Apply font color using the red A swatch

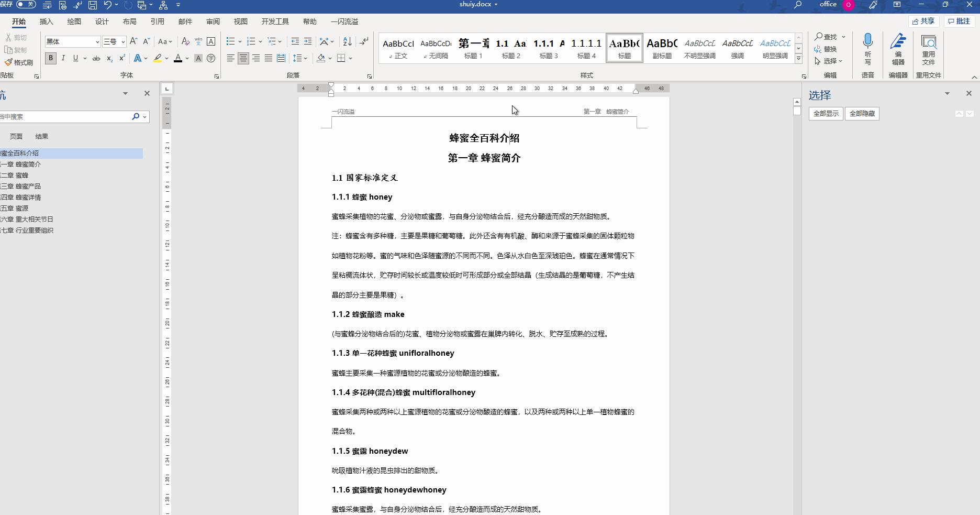click(x=179, y=58)
